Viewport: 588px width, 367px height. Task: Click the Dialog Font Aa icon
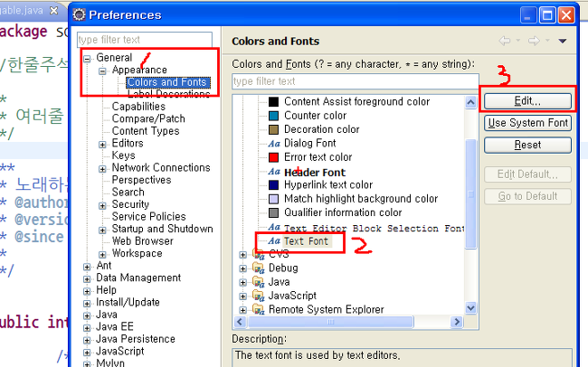click(x=274, y=144)
